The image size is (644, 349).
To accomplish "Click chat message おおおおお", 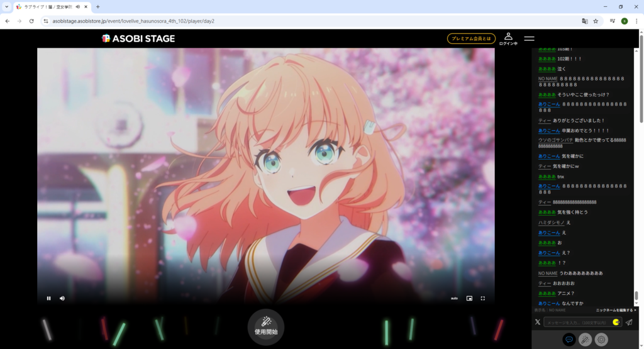I will [563, 284].
